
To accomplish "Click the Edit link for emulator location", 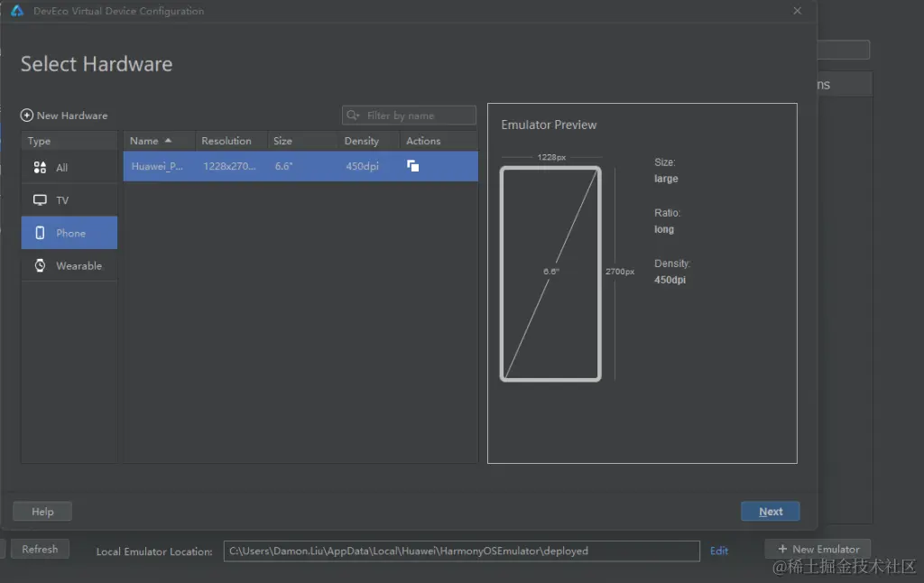I will point(719,551).
